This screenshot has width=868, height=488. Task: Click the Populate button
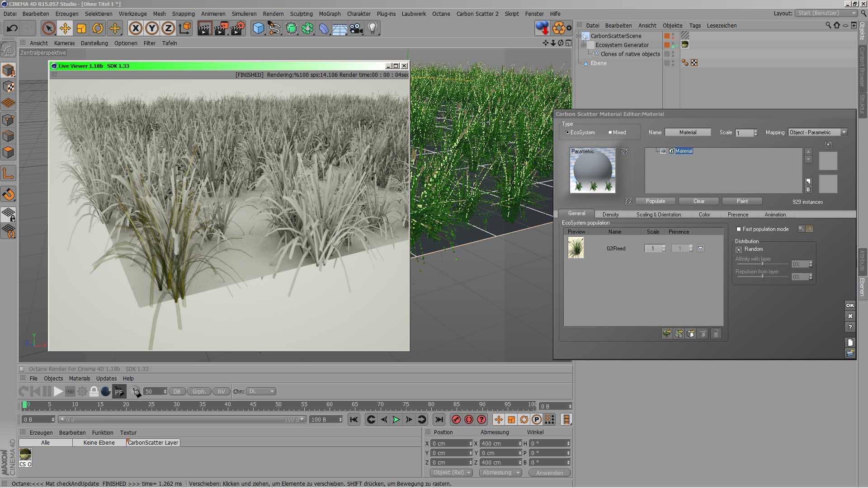pyautogui.click(x=655, y=201)
